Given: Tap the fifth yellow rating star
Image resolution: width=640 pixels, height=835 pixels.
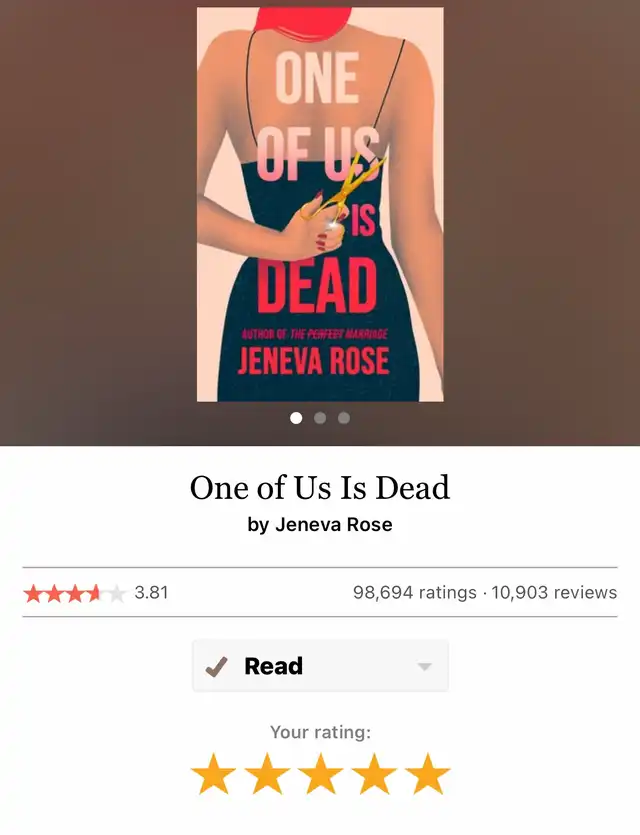Looking at the screenshot, I should click(428, 773).
